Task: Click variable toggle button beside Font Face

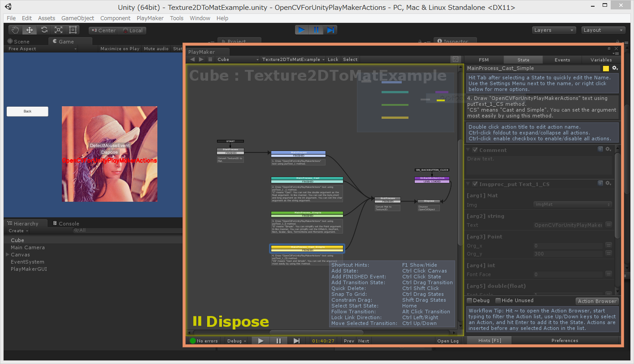Action: [608, 274]
